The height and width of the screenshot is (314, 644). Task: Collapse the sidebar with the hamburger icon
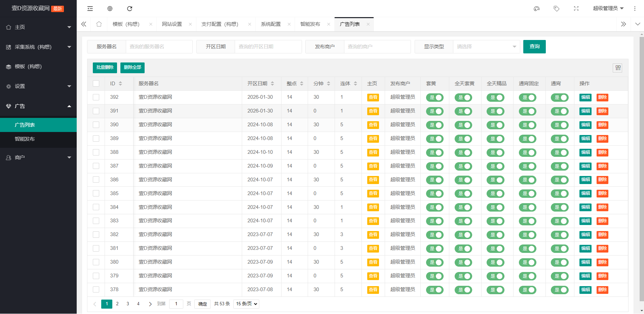click(x=90, y=8)
